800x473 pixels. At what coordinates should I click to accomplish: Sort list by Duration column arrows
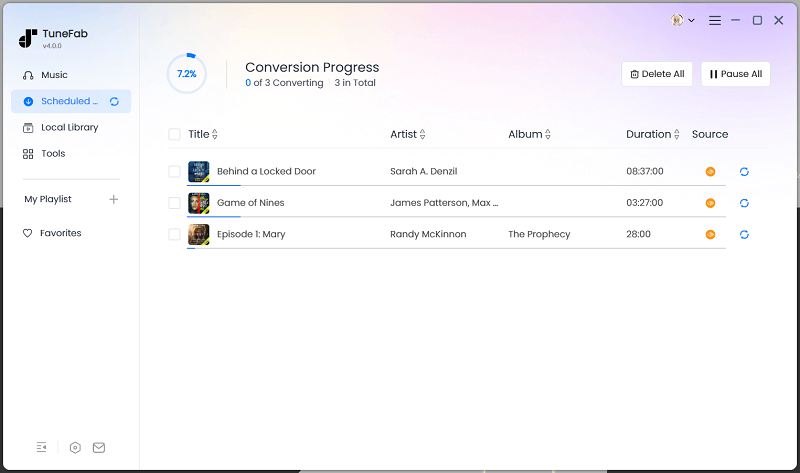point(677,135)
